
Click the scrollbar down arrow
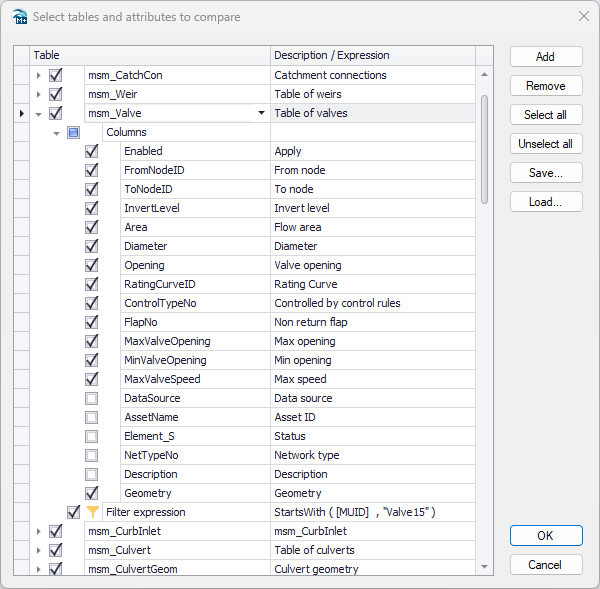484,567
